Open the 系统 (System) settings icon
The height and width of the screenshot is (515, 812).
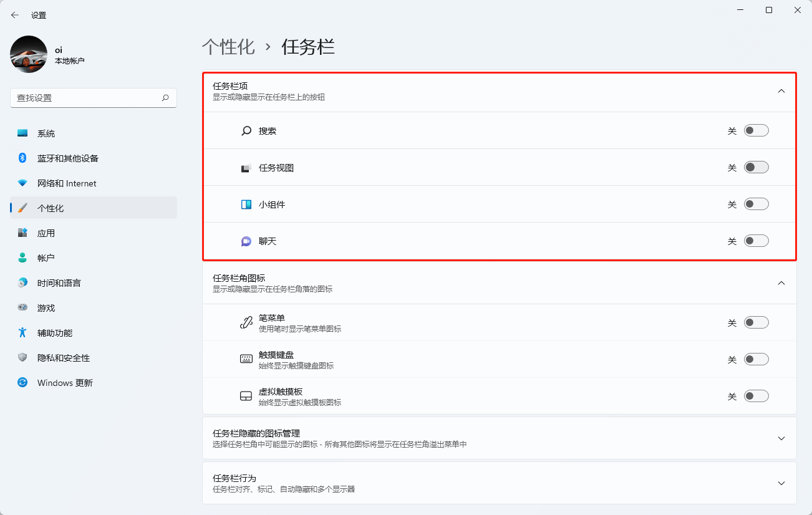coord(21,133)
